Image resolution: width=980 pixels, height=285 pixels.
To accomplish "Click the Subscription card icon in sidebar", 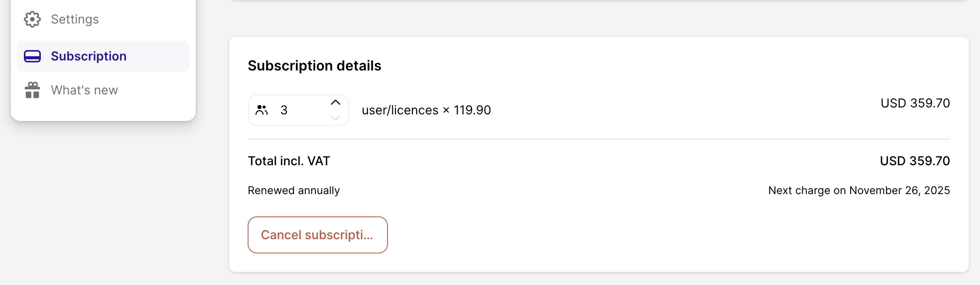I will pos(32,56).
